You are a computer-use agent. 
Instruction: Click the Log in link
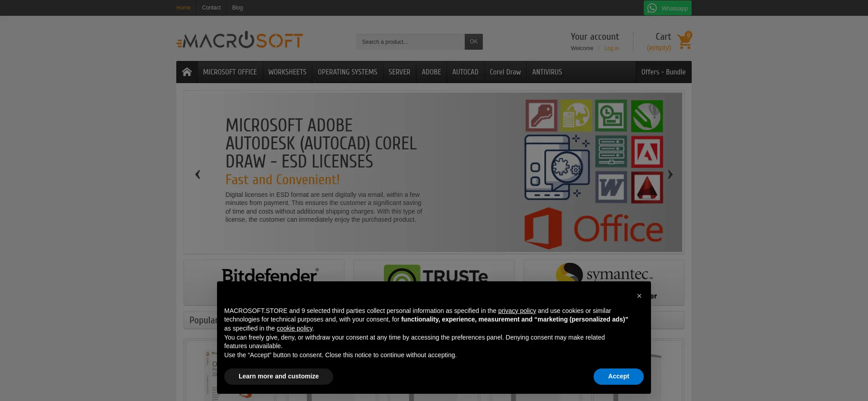click(x=612, y=48)
